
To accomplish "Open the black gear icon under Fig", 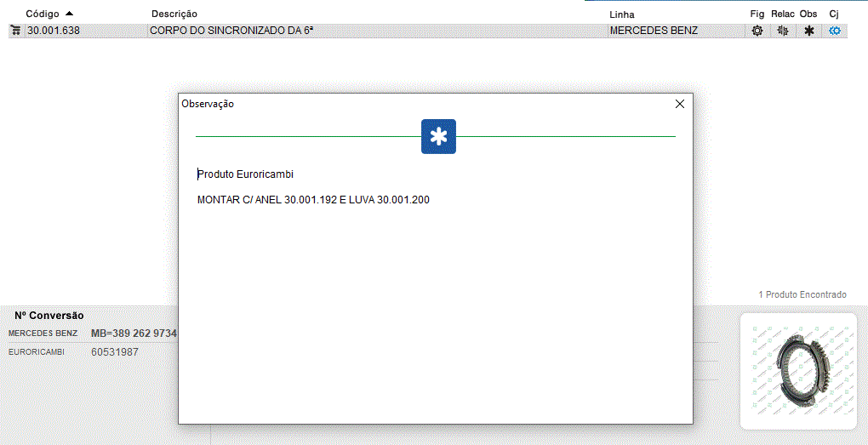I will click(x=757, y=31).
